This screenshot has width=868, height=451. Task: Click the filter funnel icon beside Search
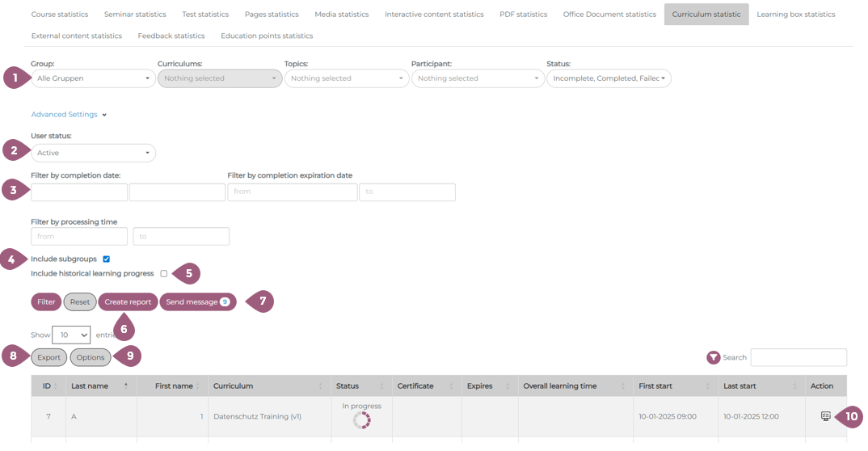click(713, 357)
